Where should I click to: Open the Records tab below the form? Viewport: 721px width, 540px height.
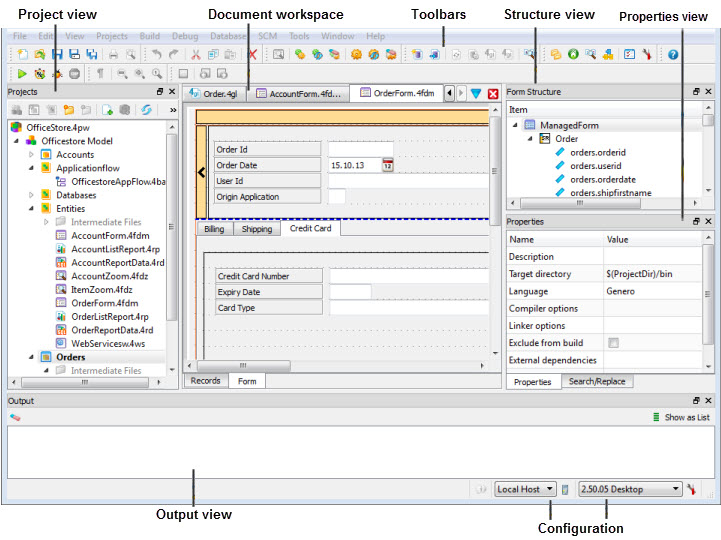click(x=205, y=381)
